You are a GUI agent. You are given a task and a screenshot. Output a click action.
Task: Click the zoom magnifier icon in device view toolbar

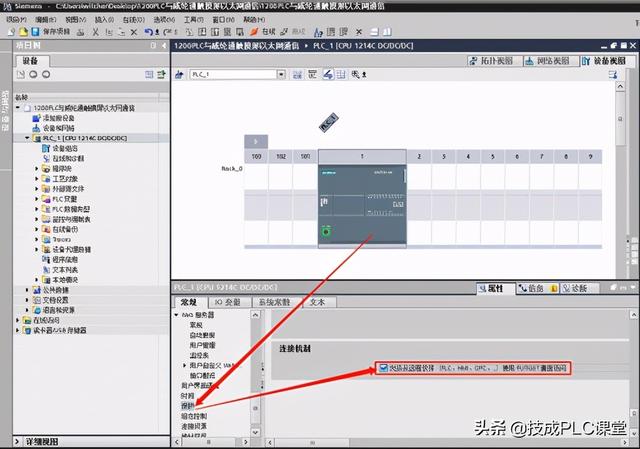click(356, 74)
